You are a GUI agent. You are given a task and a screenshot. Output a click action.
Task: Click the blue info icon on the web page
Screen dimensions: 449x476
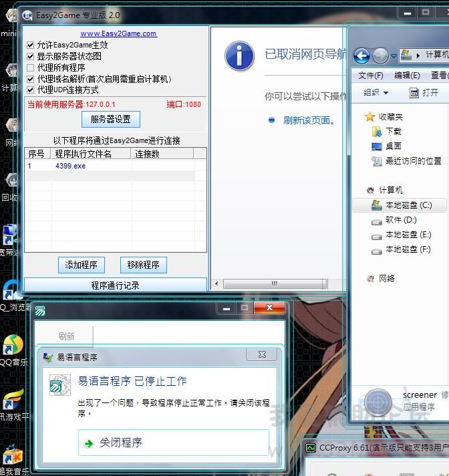(x=240, y=56)
